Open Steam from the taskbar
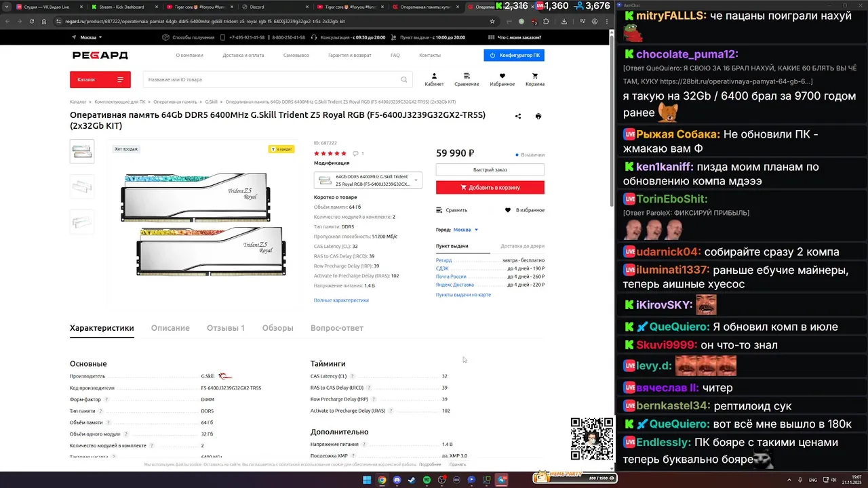868x488 pixels. 412,480
